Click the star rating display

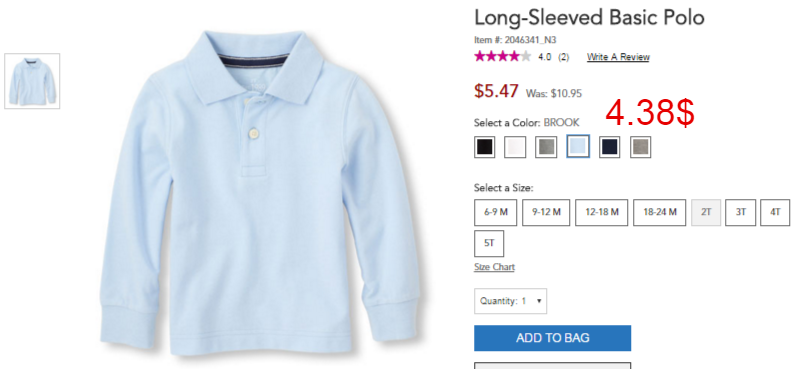tap(502, 56)
